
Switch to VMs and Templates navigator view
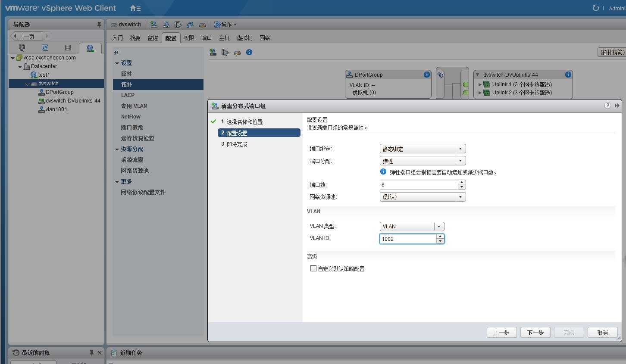(45, 47)
